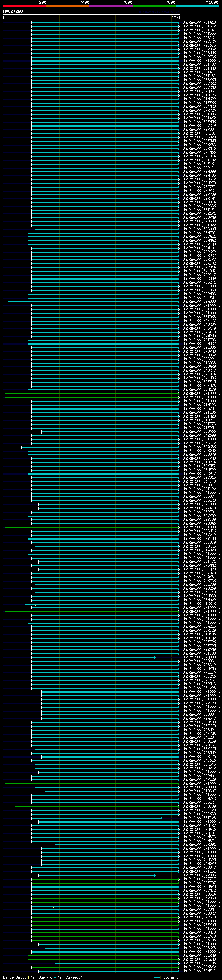
Task: Select hit label UniRef100_Q2GUC6
Action: (x=199, y=531)
